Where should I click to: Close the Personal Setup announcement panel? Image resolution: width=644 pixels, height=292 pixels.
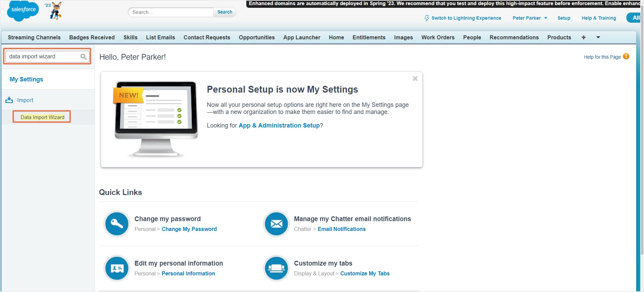point(415,79)
